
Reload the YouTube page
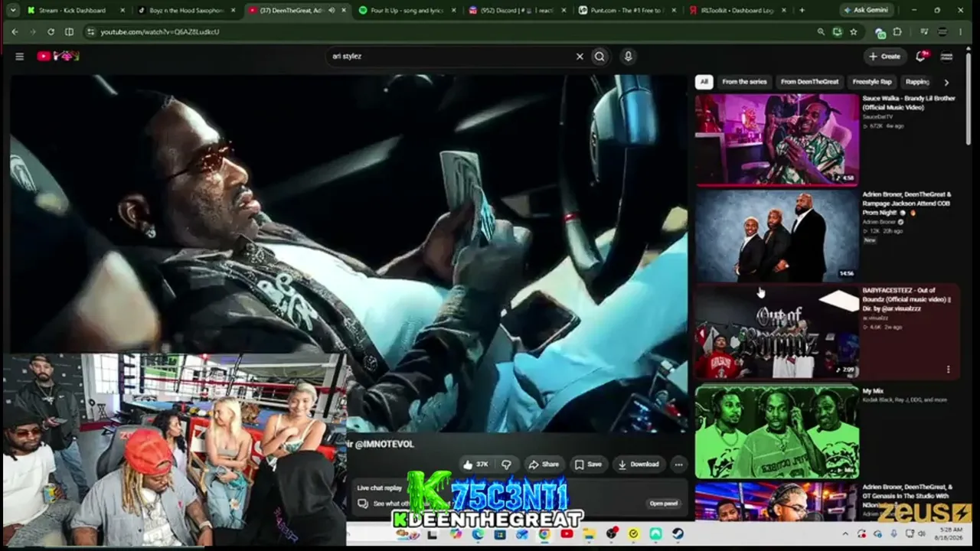[51, 32]
